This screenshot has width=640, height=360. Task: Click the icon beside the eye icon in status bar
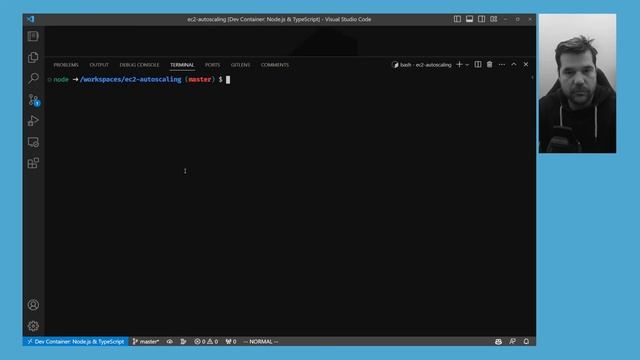tap(183, 342)
